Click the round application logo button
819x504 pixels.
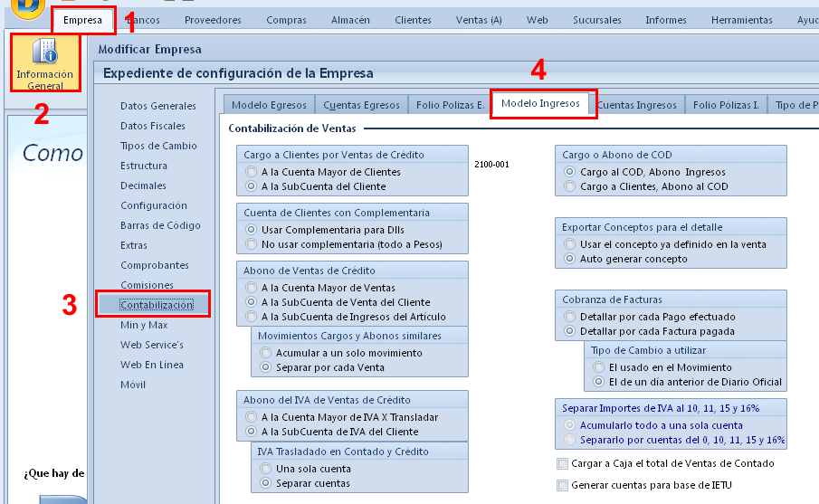click(x=28, y=7)
